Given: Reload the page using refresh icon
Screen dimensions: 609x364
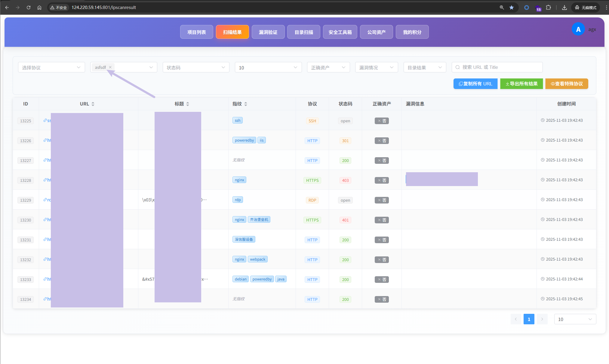Looking at the screenshot, I should click(29, 8).
